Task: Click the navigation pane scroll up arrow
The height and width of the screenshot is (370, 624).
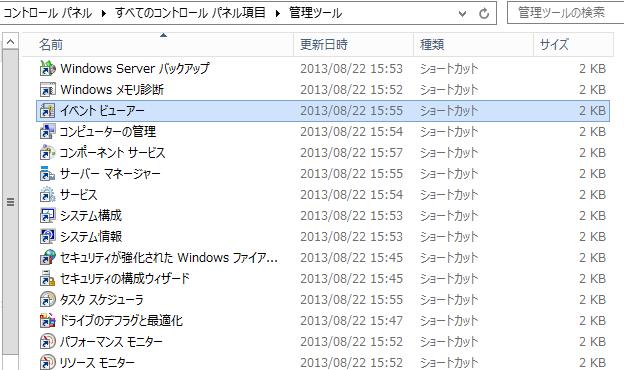Action: click(x=10, y=41)
